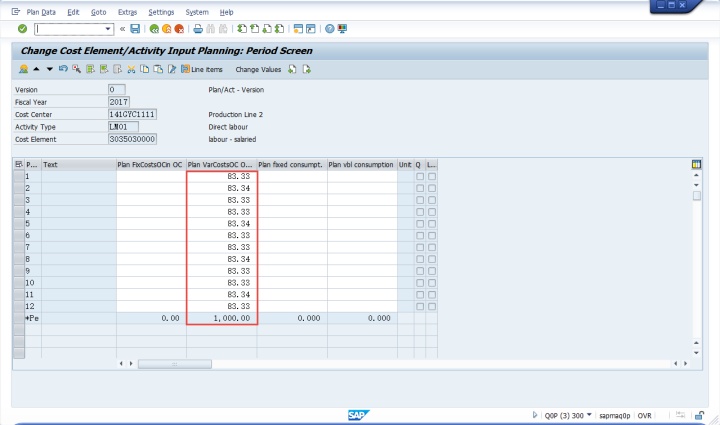Toggle the Q checkbox in period 9 row
This screenshot has height=425, width=720.
(x=420, y=271)
